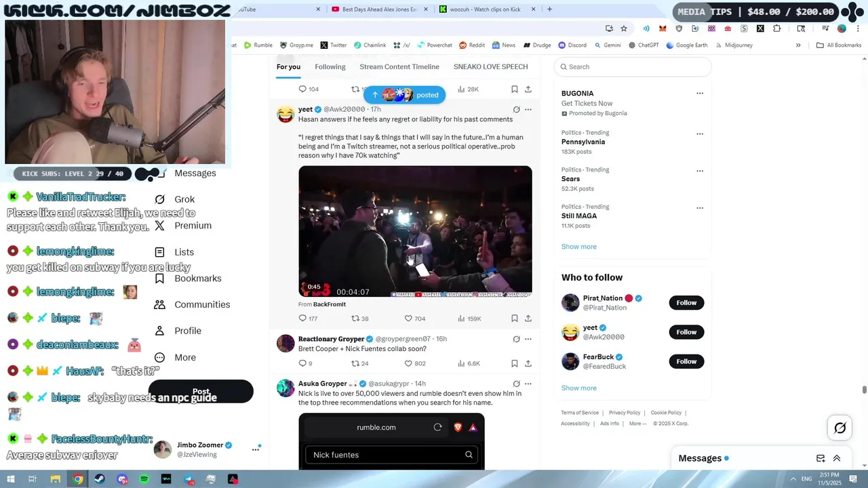The width and height of the screenshot is (868, 488).
Task: Click the page vertical scrollbar thumb
Action: pyautogui.click(x=864, y=390)
